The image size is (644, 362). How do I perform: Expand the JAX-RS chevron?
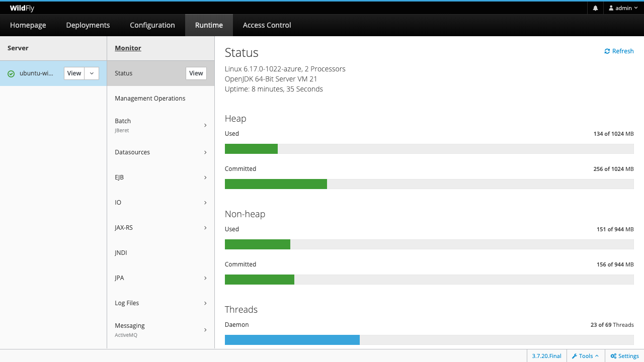point(205,228)
